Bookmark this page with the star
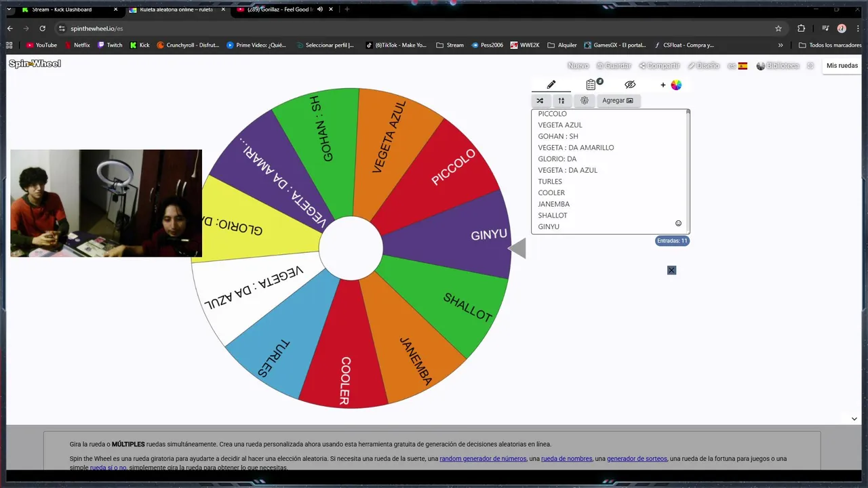Image resolution: width=868 pixels, height=488 pixels. [778, 28]
